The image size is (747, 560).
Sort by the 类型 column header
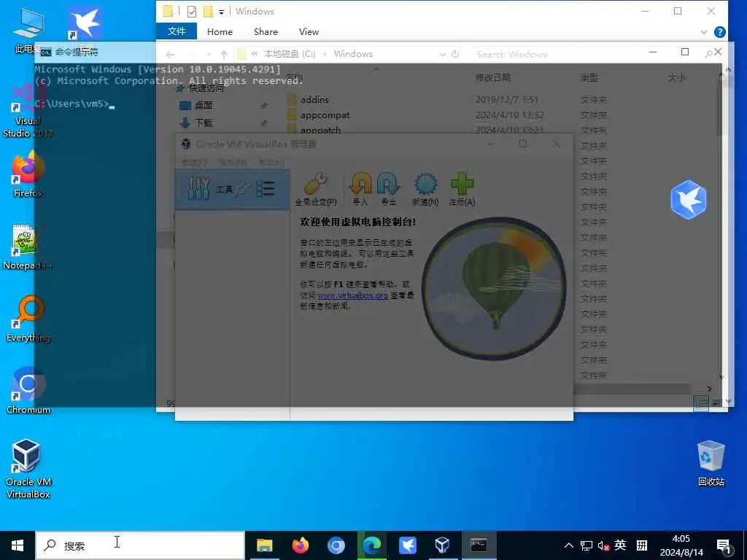pos(589,77)
